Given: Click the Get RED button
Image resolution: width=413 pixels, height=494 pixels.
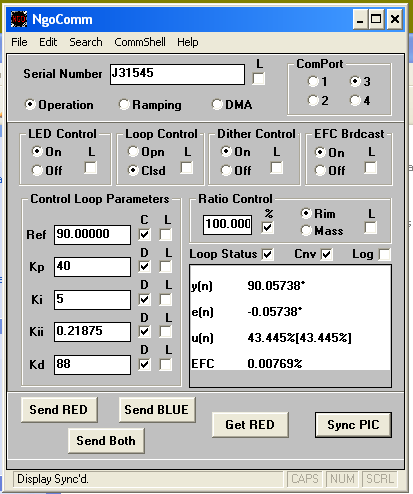Looking at the screenshot, I should (x=250, y=425).
